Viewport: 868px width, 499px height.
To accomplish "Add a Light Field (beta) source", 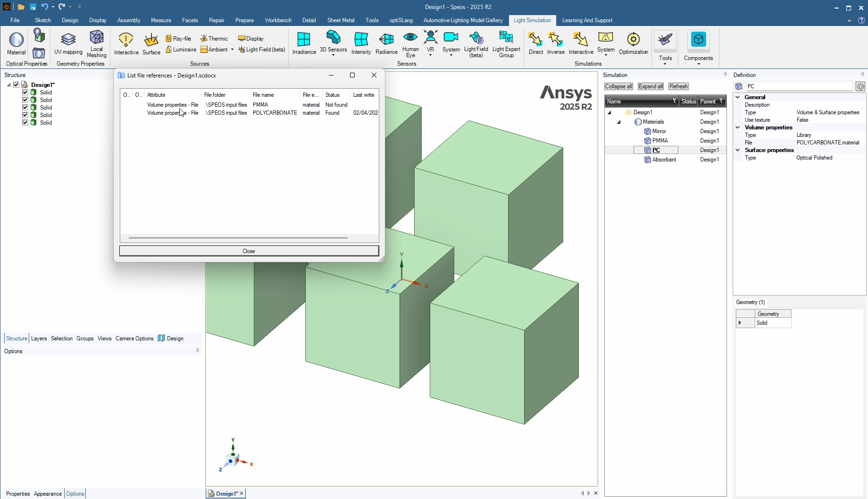I will click(x=262, y=50).
